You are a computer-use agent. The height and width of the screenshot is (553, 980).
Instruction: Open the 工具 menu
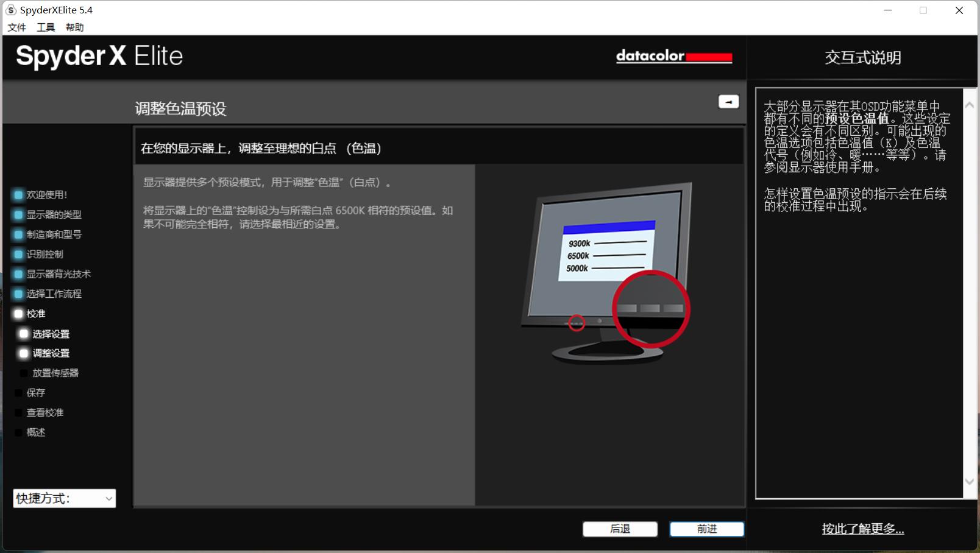click(45, 27)
